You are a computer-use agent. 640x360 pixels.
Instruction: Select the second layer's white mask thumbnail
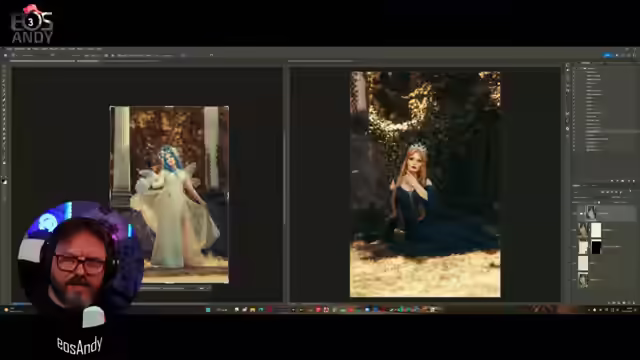tap(596, 230)
